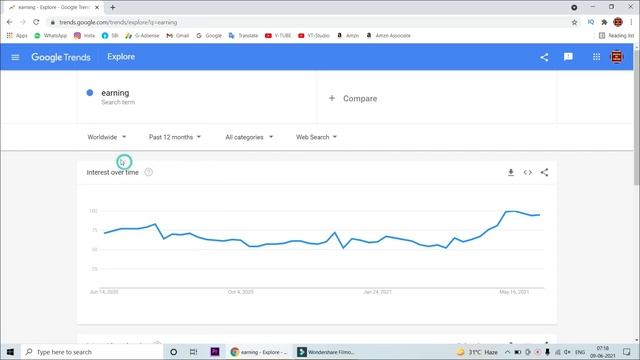Open the send feedback icon
The image size is (640, 360).
pos(568,57)
